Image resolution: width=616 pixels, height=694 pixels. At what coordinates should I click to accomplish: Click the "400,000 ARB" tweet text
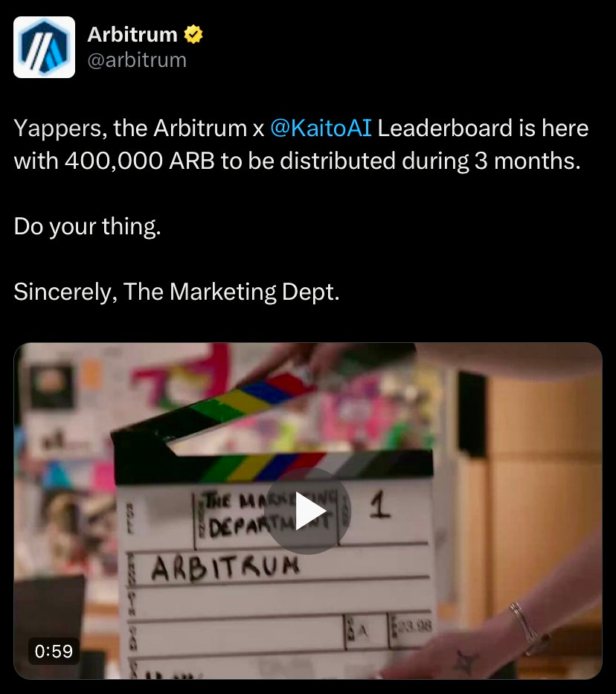click(140, 161)
